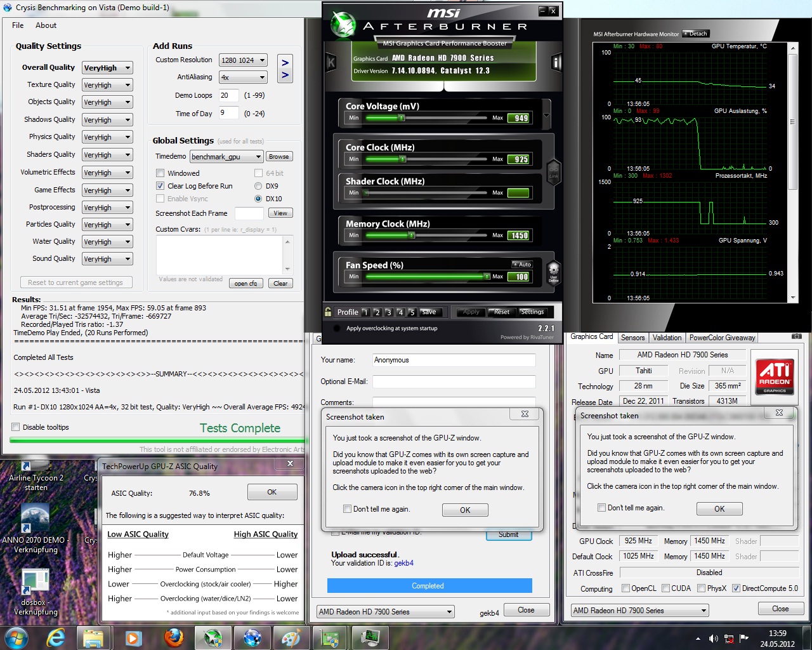Open the Water Quality dropdown

click(x=107, y=242)
